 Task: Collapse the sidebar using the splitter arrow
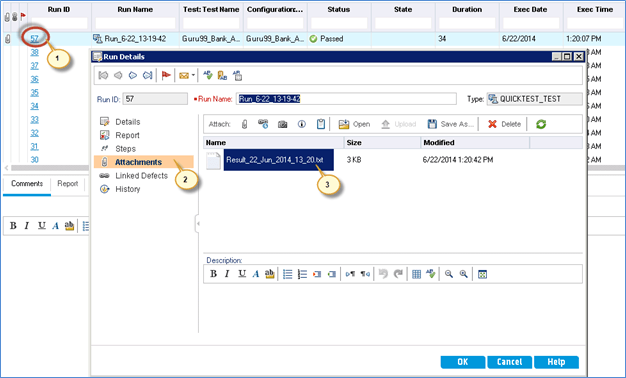(198, 224)
